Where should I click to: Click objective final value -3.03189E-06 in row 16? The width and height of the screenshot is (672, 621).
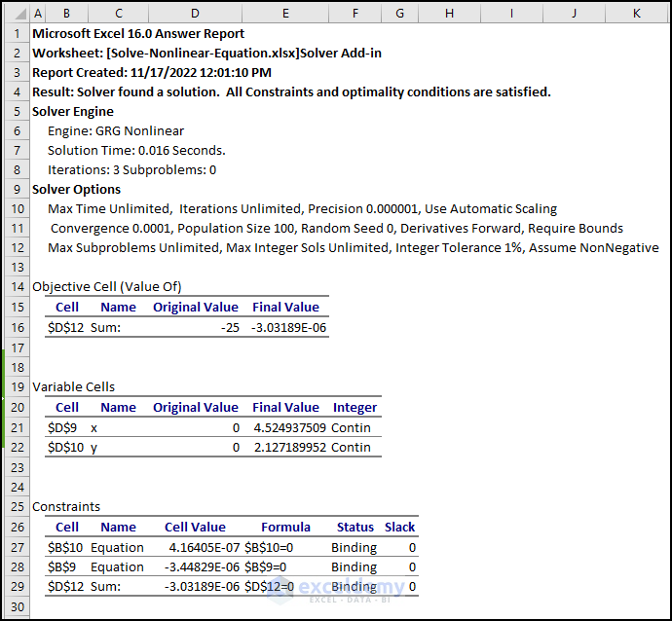(x=288, y=328)
